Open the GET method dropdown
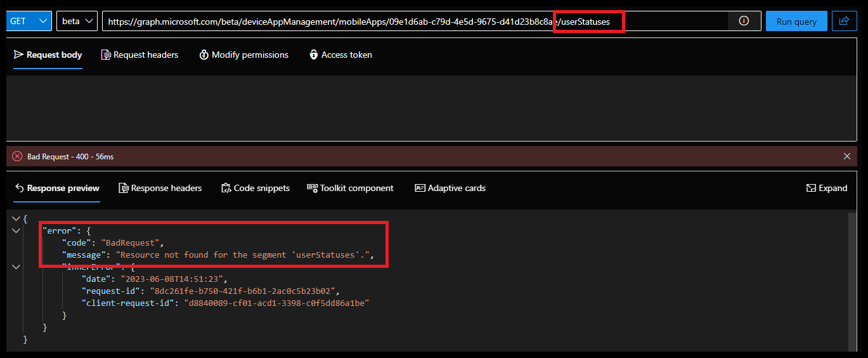This screenshot has width=868, height=358. coord(29,21)
